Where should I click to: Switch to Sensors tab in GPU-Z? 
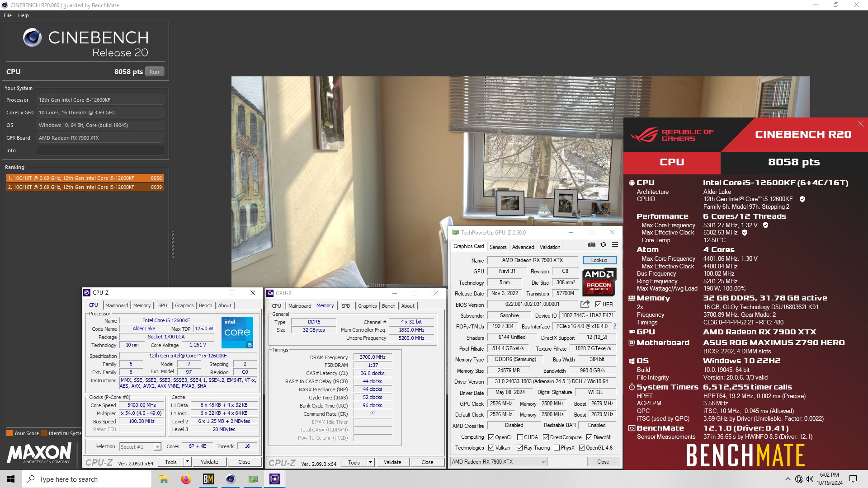(498, 247)
